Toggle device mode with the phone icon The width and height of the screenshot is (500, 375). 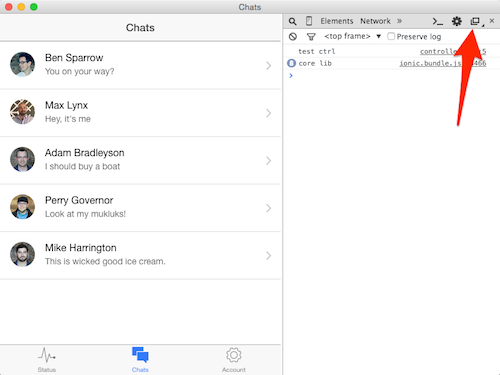click(309, 21)
